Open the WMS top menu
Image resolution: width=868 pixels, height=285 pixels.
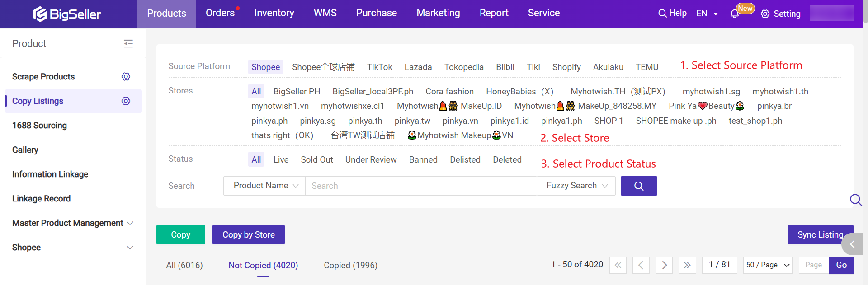[x=325, y=13]
